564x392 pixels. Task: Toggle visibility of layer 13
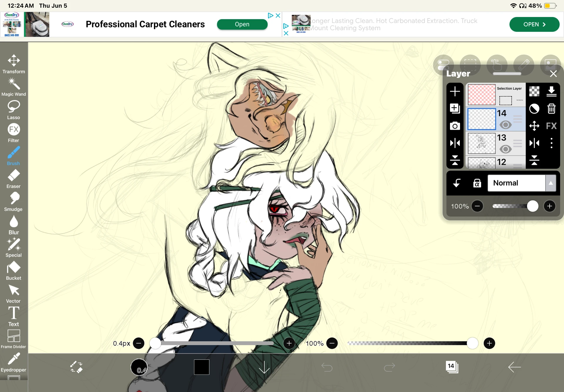[506, 149]
